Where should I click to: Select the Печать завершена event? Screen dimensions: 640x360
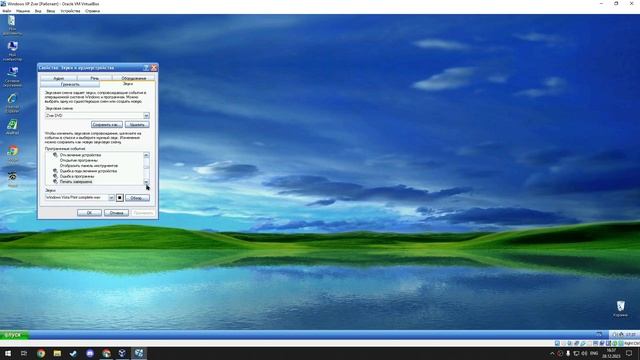pyautogui.click(x=76, y=182)
